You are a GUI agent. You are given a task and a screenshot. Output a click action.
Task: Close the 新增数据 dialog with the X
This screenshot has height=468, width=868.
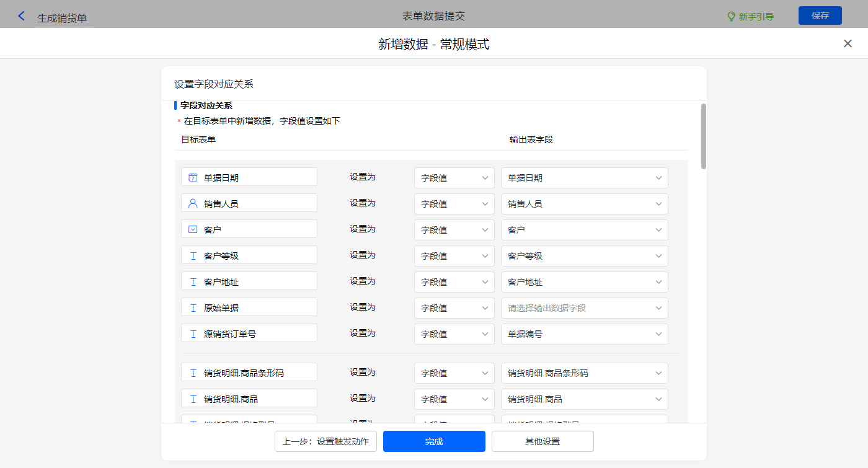[848, 43]
